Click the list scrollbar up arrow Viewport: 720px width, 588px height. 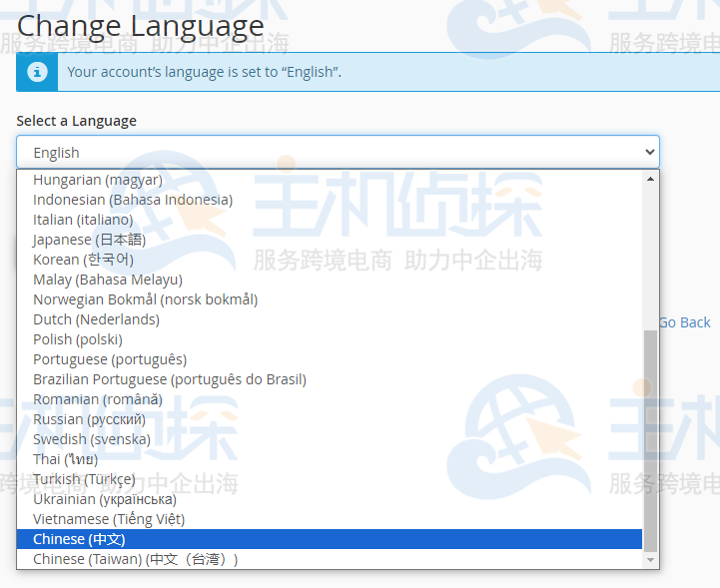(x=650, y=179)
